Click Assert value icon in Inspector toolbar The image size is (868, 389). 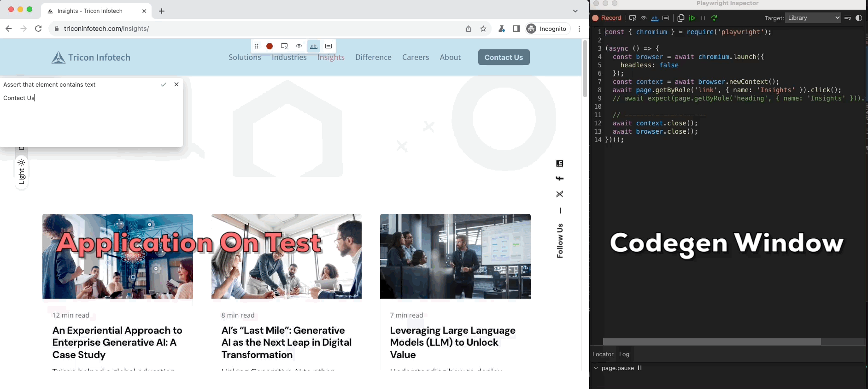[x=666, y=18]
